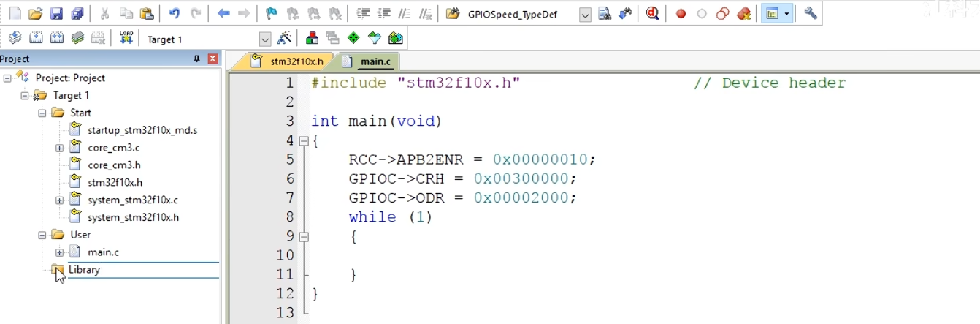Select core_cm3.h file in tree
Image resolution: width=980 pixels, height=324 pixels.
point(114,165)
